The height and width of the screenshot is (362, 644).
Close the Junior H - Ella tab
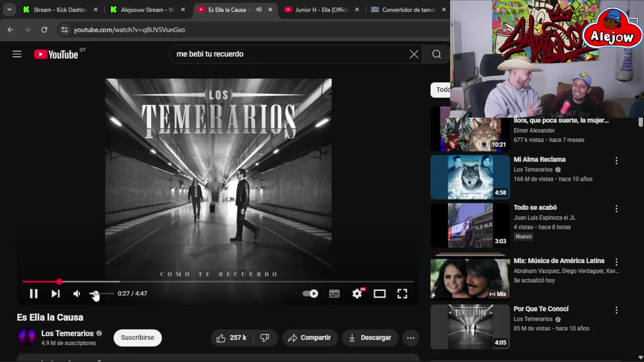click(x=357, y=10)
